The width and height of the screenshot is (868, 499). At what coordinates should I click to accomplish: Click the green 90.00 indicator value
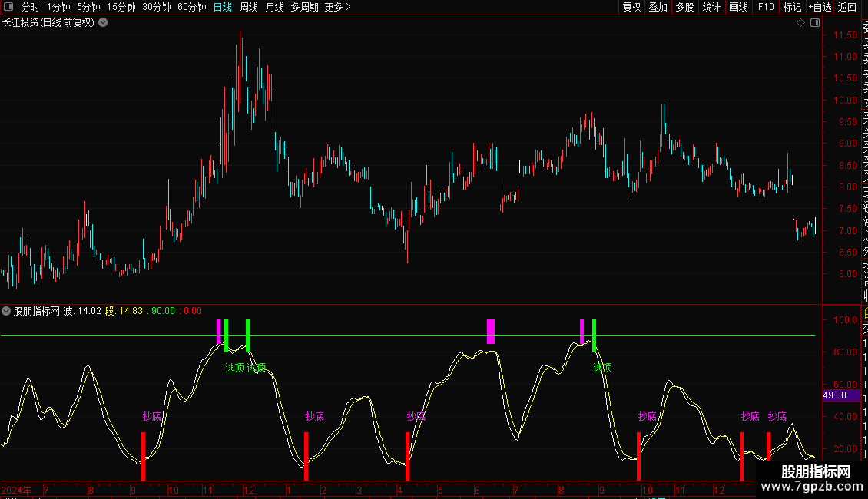coord(164,311)
